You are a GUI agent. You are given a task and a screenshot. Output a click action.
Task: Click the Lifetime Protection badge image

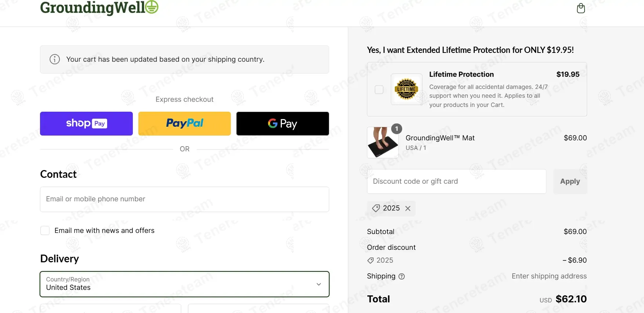point(406,89)
